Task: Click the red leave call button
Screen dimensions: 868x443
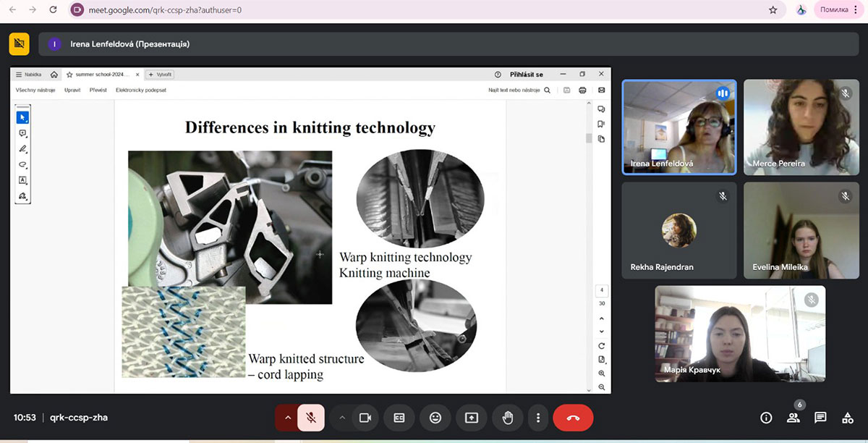Action: [x=573, y=418]
